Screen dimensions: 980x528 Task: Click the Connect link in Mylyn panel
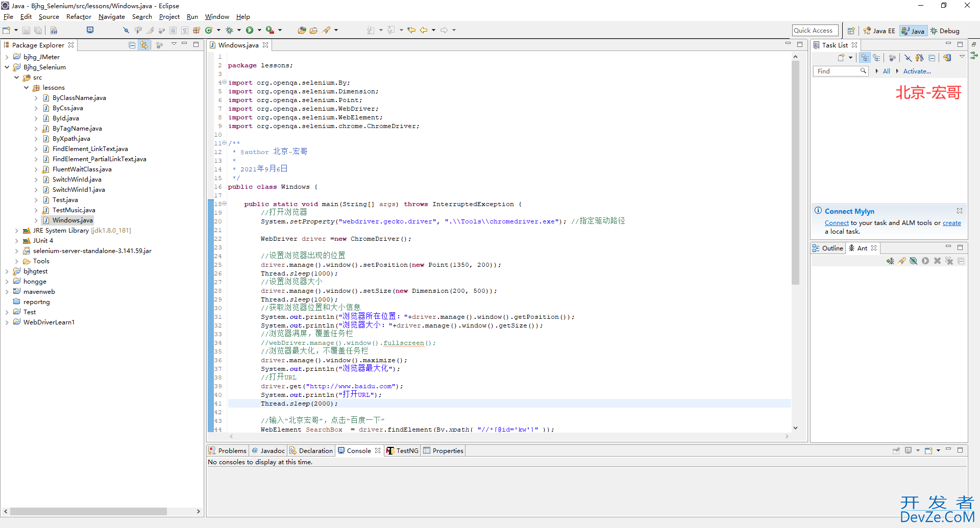tap(837, 223)
